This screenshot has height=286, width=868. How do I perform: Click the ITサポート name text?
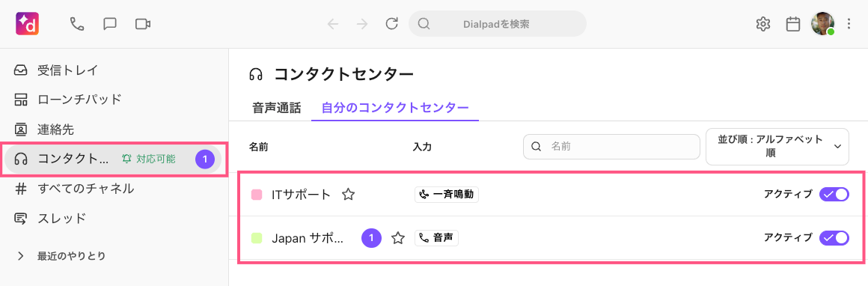(x=301, y=195)
